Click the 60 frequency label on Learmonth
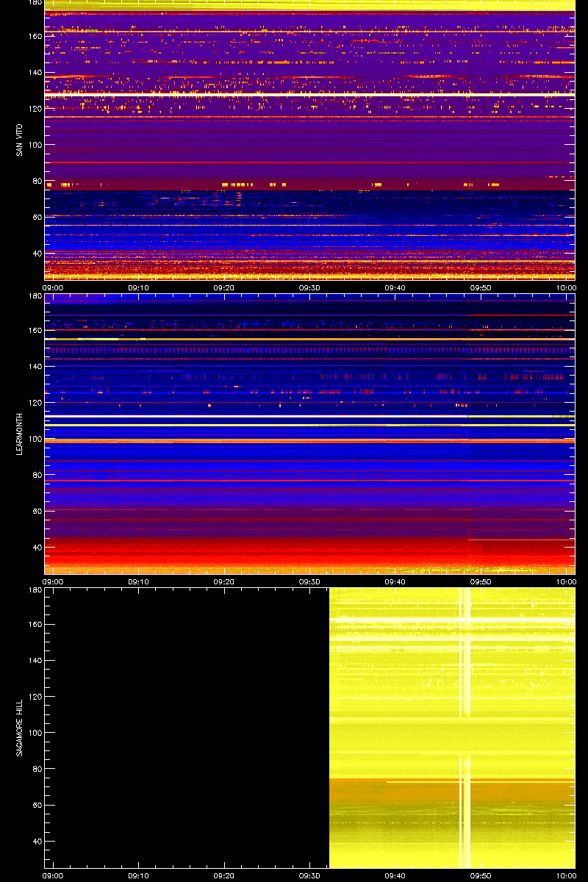This screenshot has height=882, width=588. point(37,511)
